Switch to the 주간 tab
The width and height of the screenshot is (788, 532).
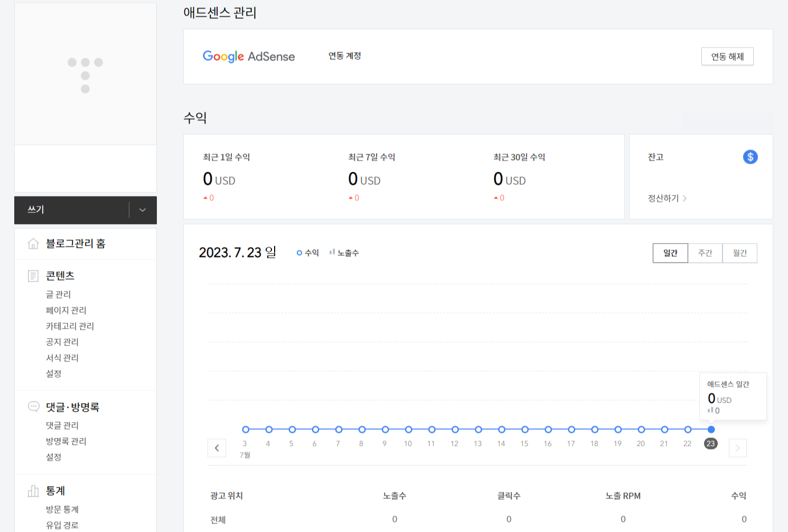(x=705, y=253)
